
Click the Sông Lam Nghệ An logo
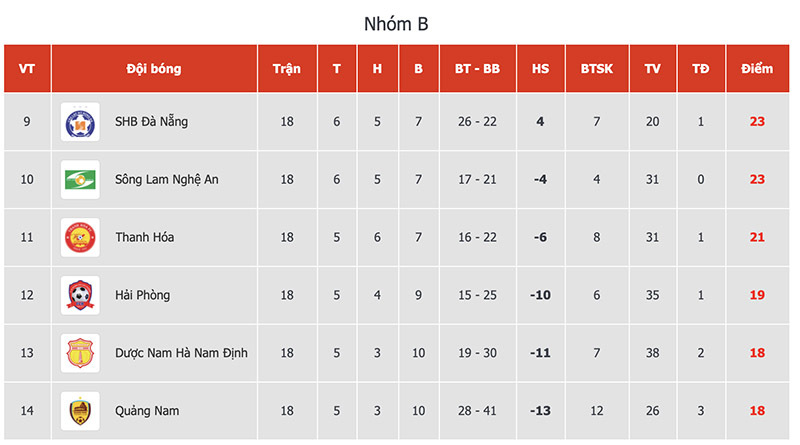click(x=79, y=180)
